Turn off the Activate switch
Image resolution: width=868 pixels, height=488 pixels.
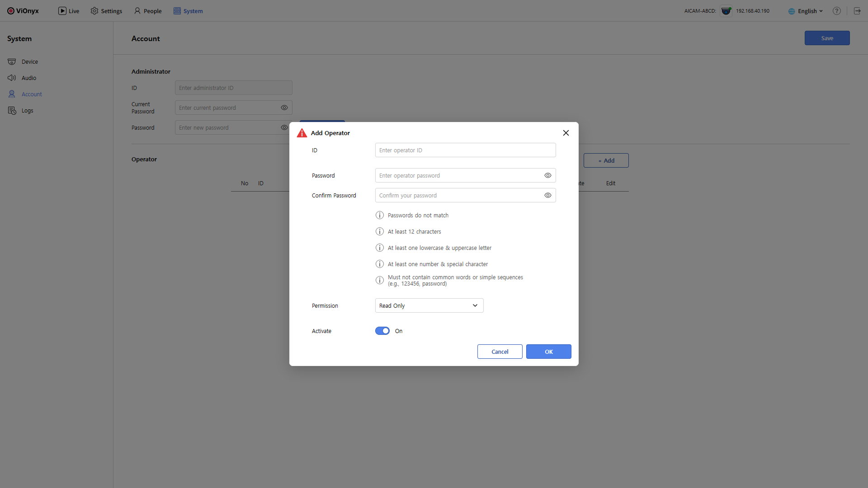[x=382, y=331]
